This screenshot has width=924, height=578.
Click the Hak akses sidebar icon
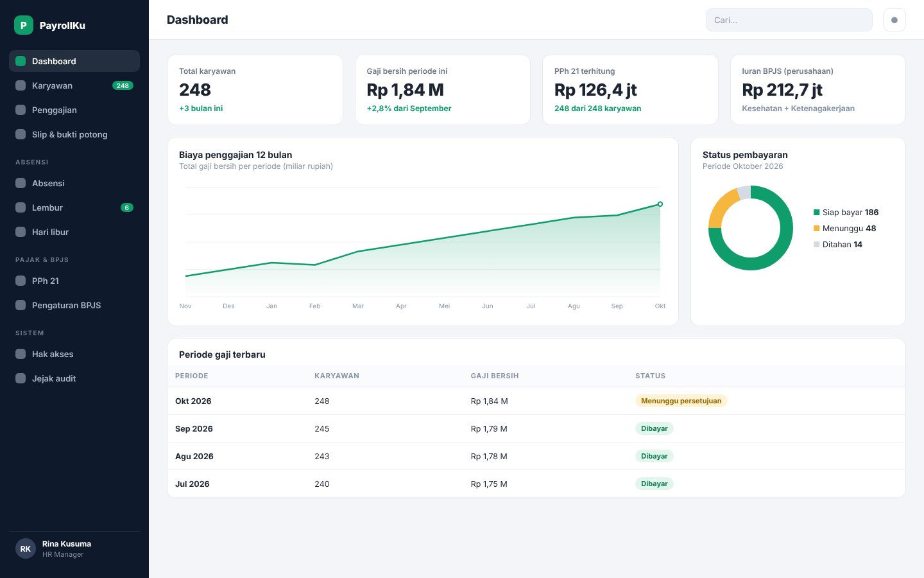[x=21, y=354]
